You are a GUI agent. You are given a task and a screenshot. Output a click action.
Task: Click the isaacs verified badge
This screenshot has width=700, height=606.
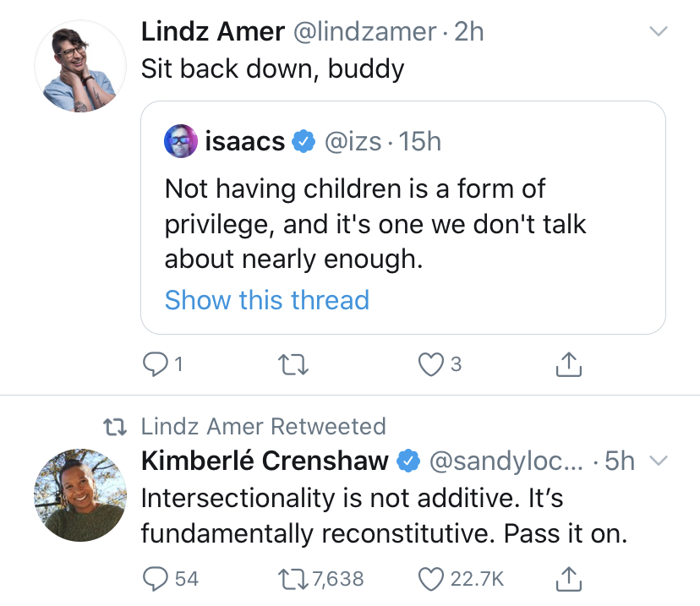[304, 141]
